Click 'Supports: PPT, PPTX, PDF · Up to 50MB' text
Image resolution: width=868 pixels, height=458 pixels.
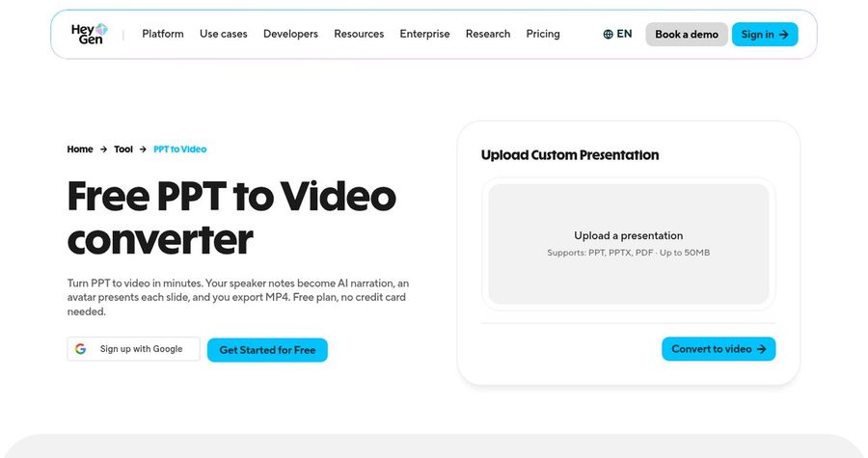(628, 253)
